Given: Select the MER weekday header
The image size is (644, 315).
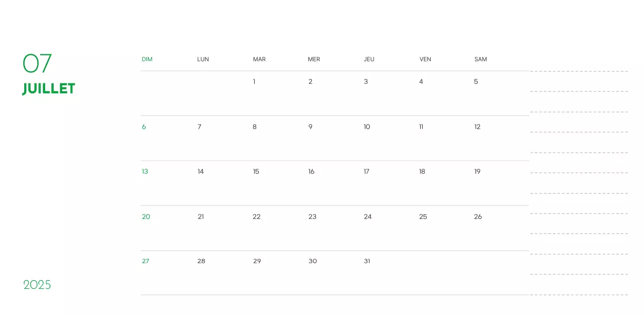Looking at the screenshot, I should pos(314,59).
